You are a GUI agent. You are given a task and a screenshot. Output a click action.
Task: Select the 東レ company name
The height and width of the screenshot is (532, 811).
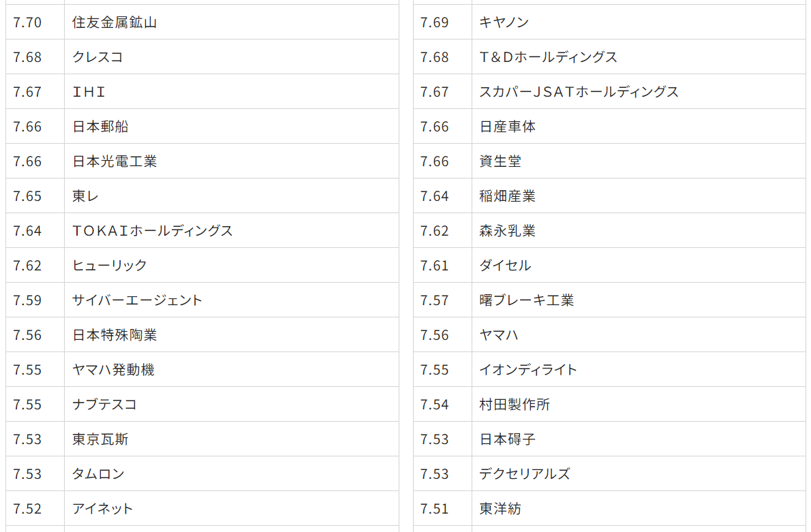85,196
